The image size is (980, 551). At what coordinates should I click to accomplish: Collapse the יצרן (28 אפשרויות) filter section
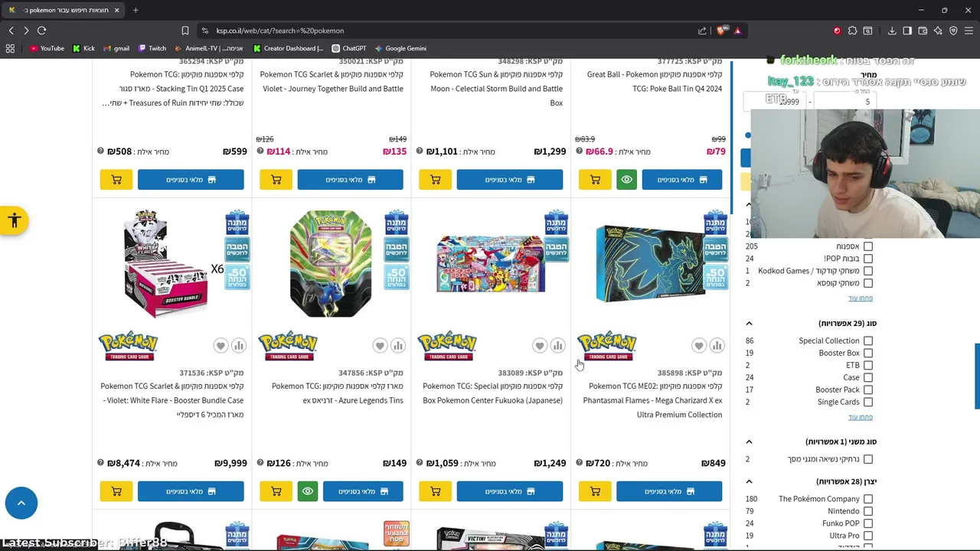pyautogui.click(x=749, y=481)
